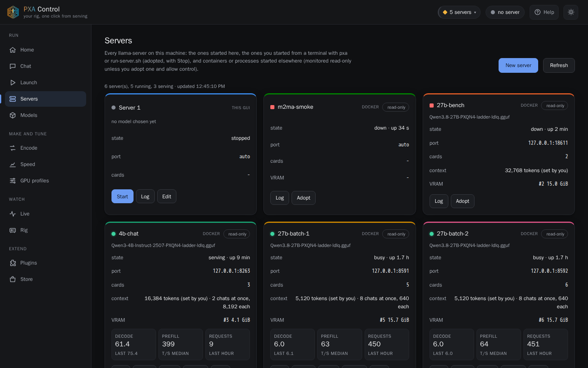The width and height of the screenshot is (588, 368).
Task: Click the 27b-batch-1 REQUESTS 450 tile
Action: [x=387, y=344]
